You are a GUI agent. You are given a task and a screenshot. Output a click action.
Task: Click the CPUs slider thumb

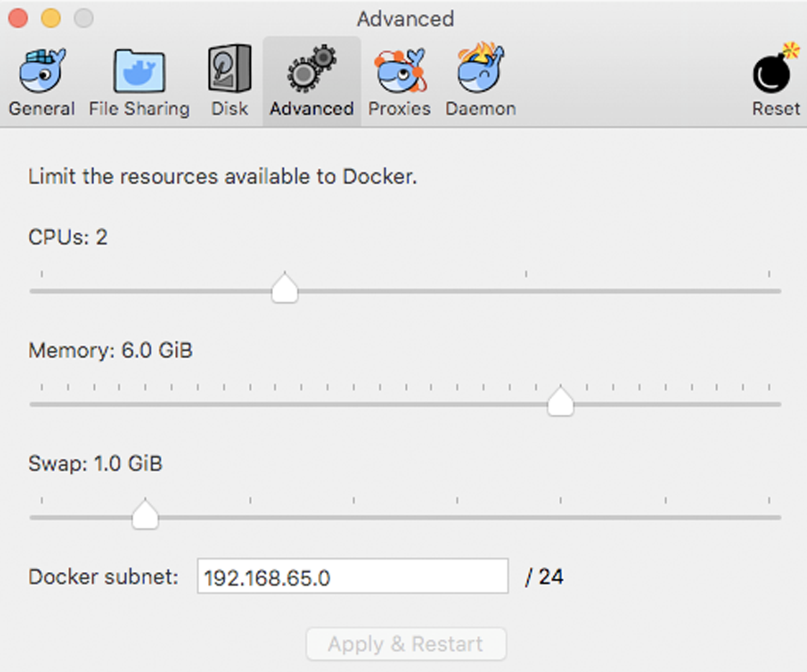tap(285, 289)
